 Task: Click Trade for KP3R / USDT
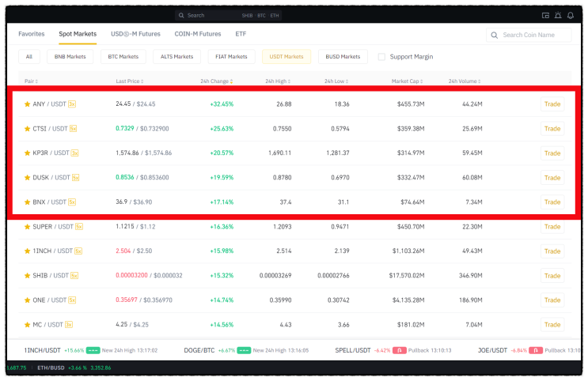point(552,153)
